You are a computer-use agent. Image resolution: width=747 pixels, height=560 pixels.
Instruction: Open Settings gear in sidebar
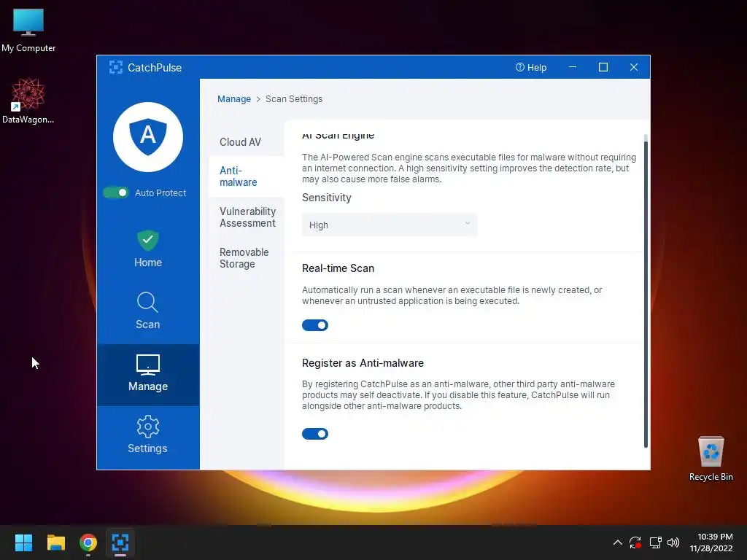(147, 426)
